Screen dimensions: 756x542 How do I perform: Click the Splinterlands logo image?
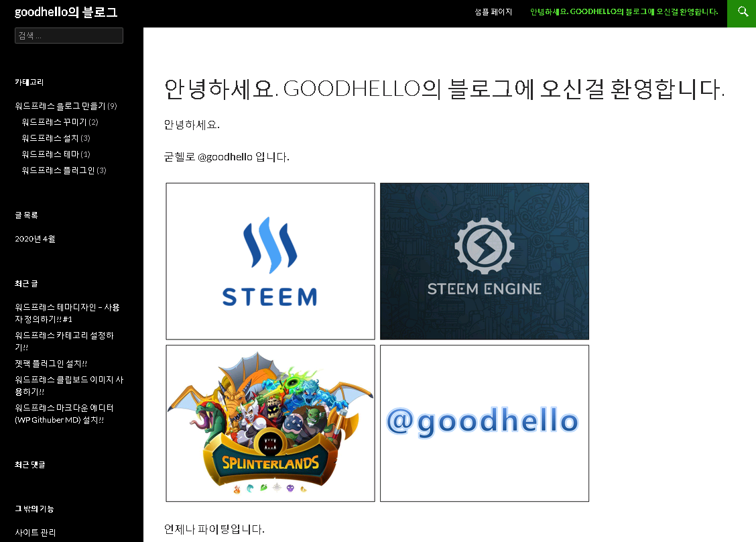tap(271, 423)
